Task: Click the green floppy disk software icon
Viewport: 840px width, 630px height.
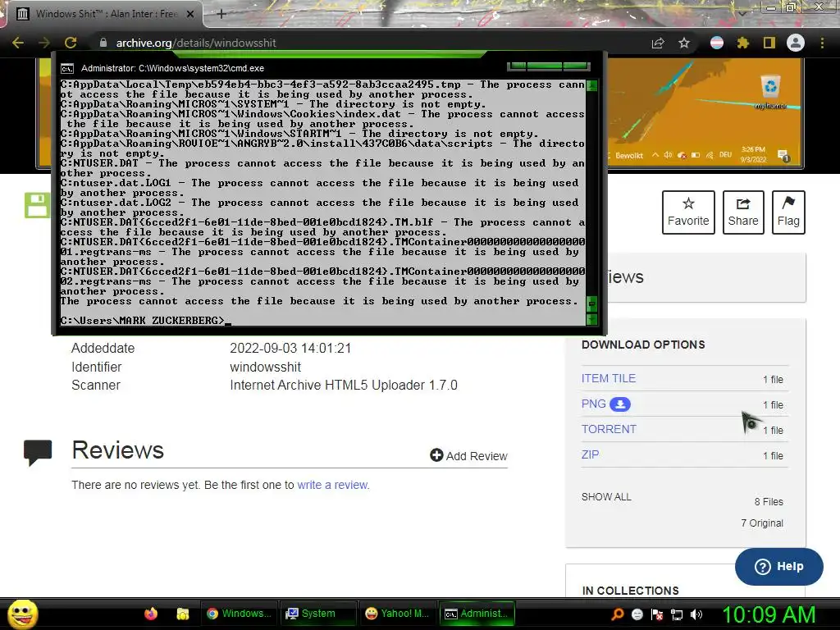Action: tap(37, 204)
